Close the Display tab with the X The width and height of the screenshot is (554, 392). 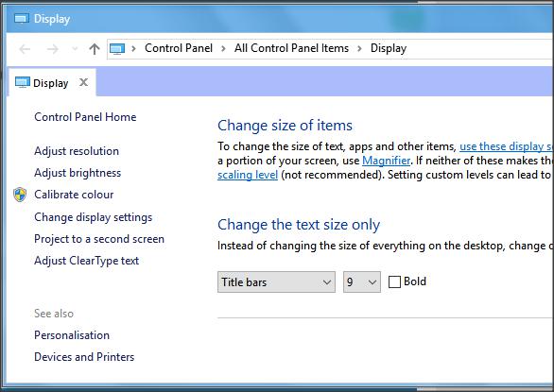click(84, 82)
